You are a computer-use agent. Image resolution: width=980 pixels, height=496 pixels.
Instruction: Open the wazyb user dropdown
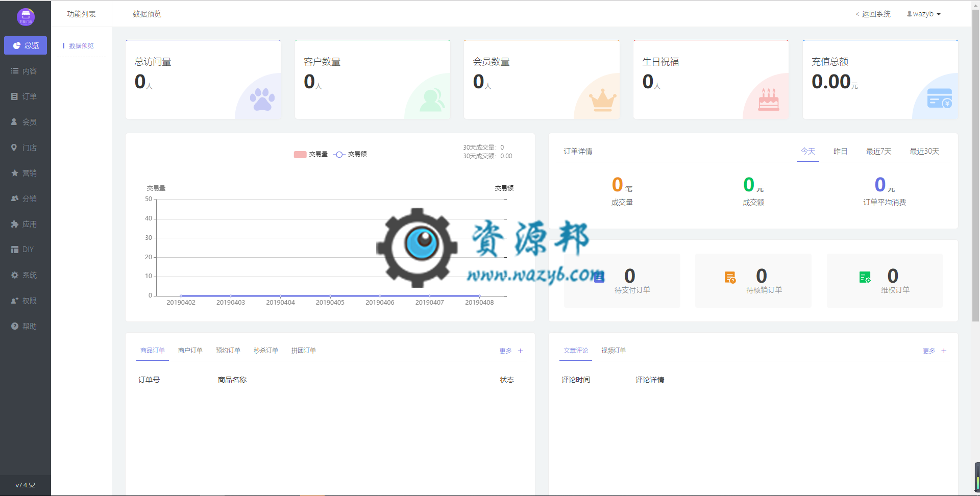[924, 14]
